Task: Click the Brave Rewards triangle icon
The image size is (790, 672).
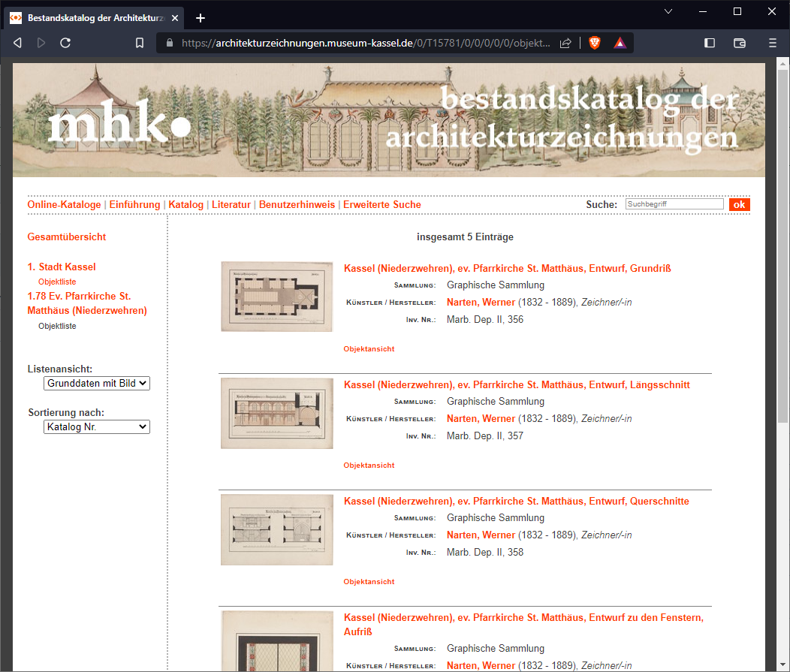Action: click(620, 43)
